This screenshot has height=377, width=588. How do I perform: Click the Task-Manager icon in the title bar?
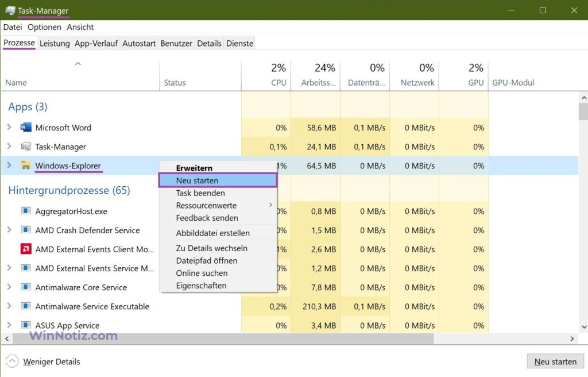(x=10, y=10)
